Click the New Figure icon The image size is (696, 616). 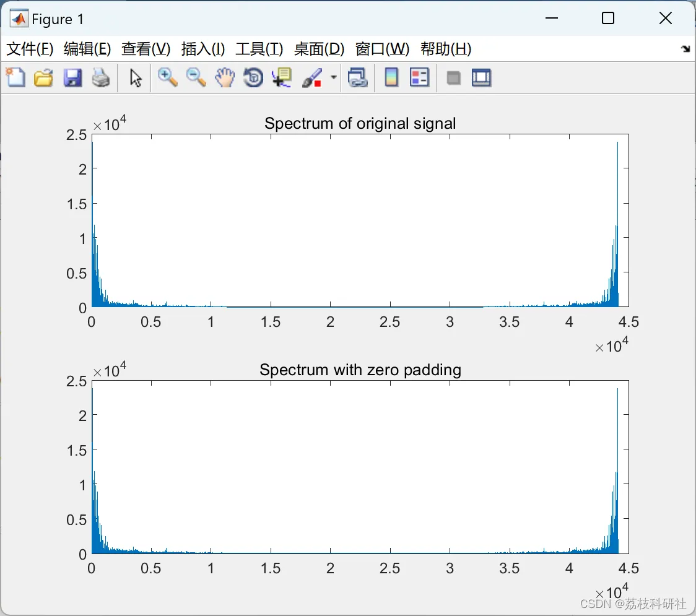(x=15, y=77)
